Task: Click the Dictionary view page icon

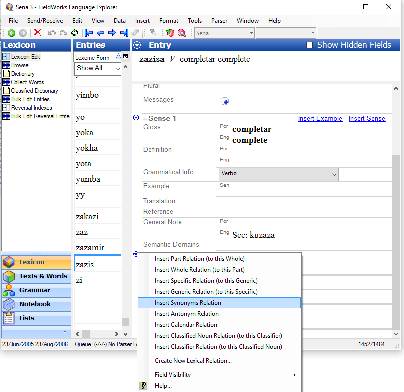Action: (6, 73)
